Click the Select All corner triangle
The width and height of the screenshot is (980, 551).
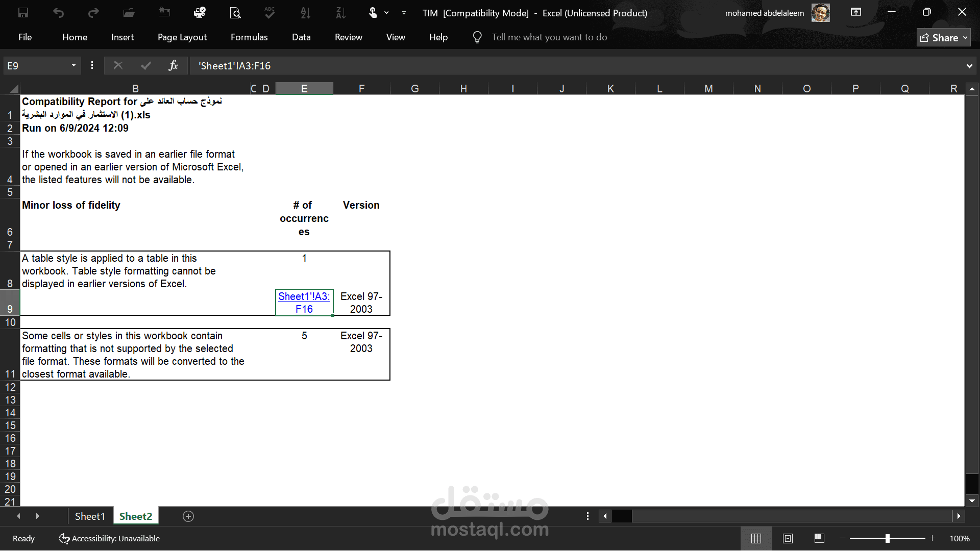click(x=14, y=89)
